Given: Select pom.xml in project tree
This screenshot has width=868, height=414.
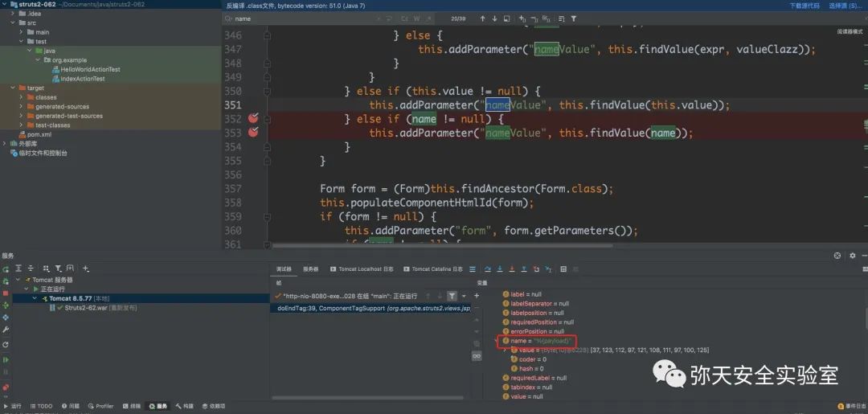Looking at the screenshot, I should [35, 134].
